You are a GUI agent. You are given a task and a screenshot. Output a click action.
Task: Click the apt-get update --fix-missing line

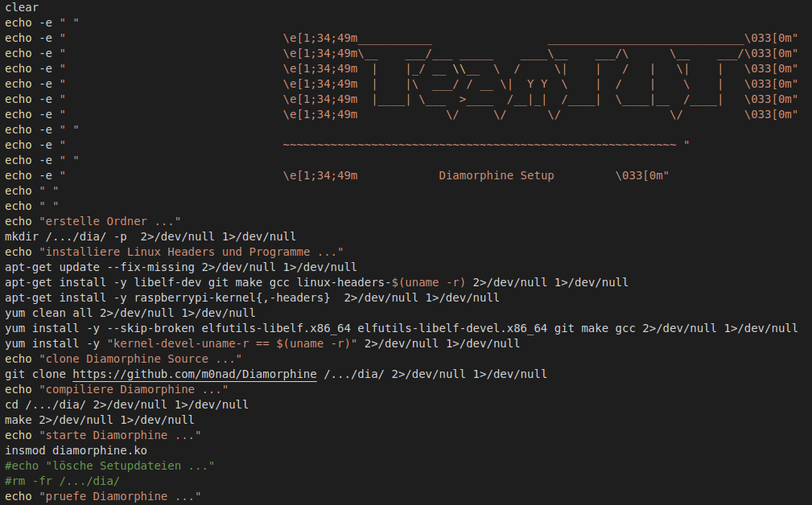181,268
